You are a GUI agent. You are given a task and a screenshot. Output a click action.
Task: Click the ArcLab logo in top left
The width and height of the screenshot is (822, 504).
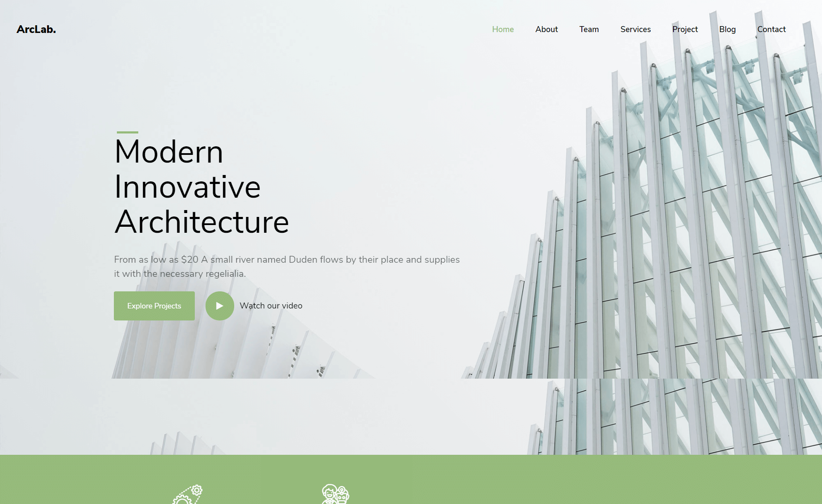click(36, 28)
